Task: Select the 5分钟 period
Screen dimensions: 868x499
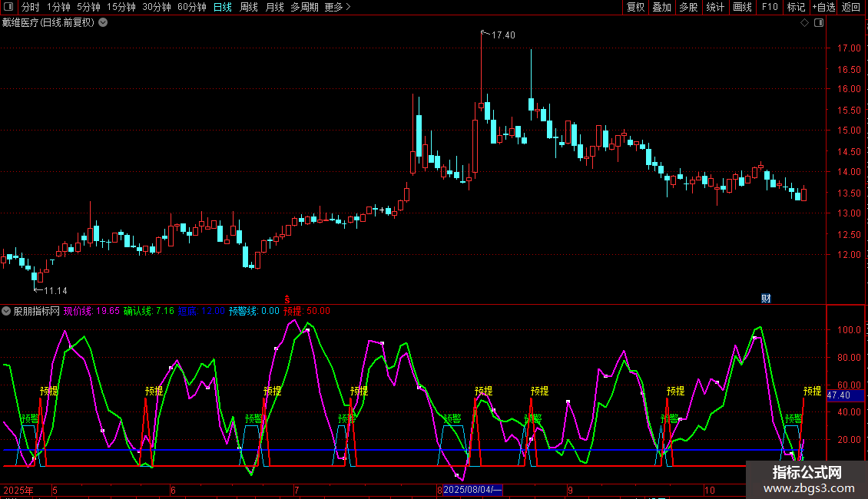Action: click(88, 7)
